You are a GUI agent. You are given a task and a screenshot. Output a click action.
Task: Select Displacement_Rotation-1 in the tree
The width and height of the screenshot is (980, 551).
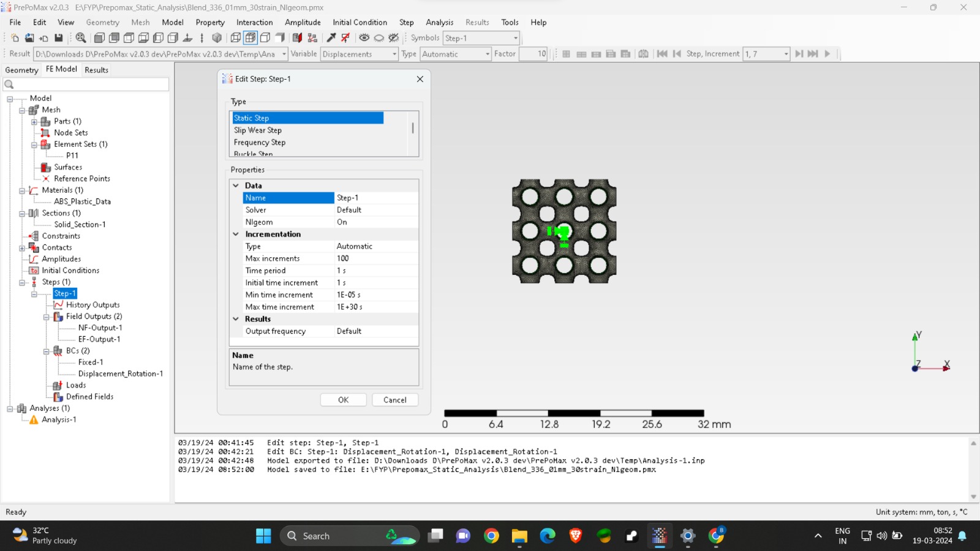coord(121,374)
